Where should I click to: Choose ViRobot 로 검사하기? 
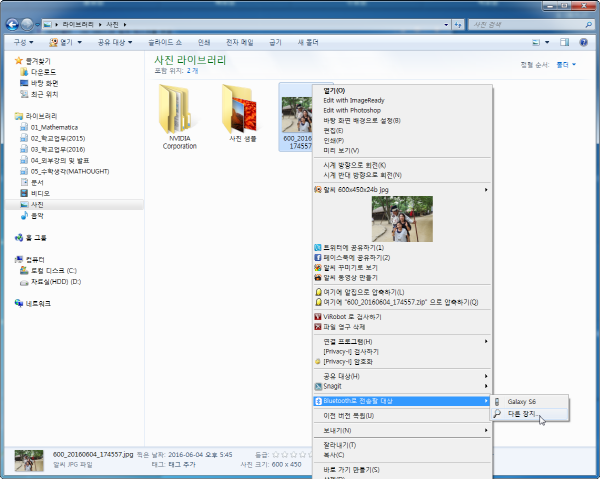(402, 317)
